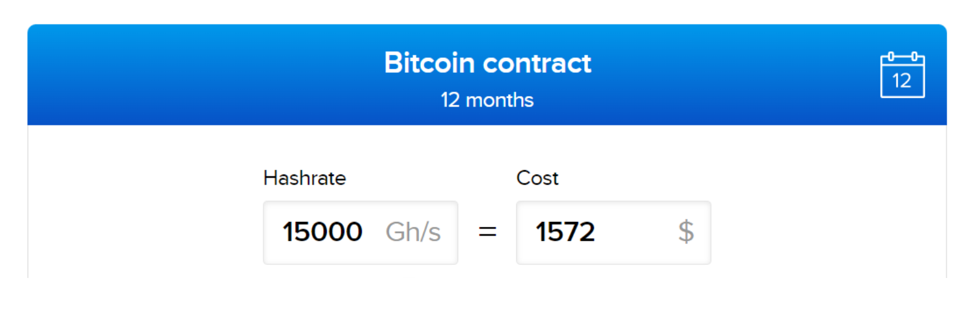Focus the Hashrate input field
This screenshot has width=980, height=316.
click(x=360, y=232)
